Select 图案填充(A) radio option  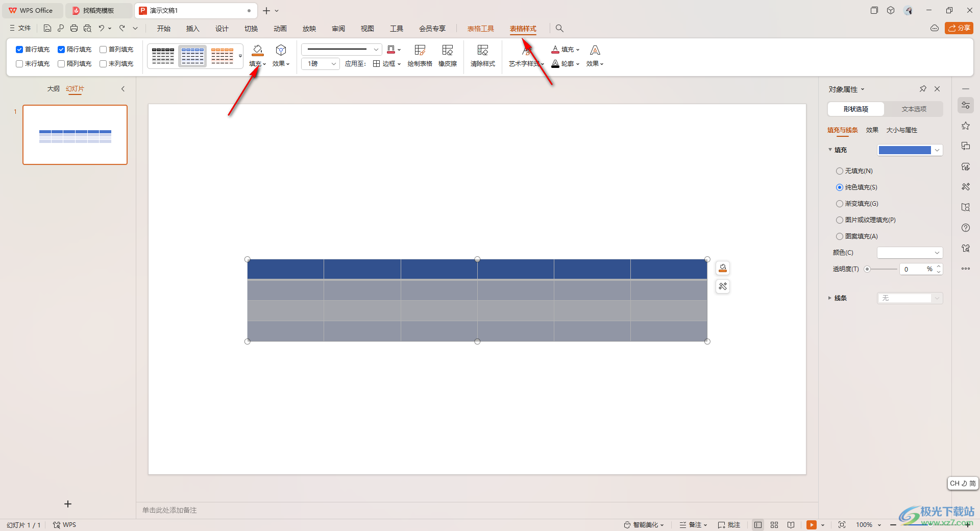[840, 236]
